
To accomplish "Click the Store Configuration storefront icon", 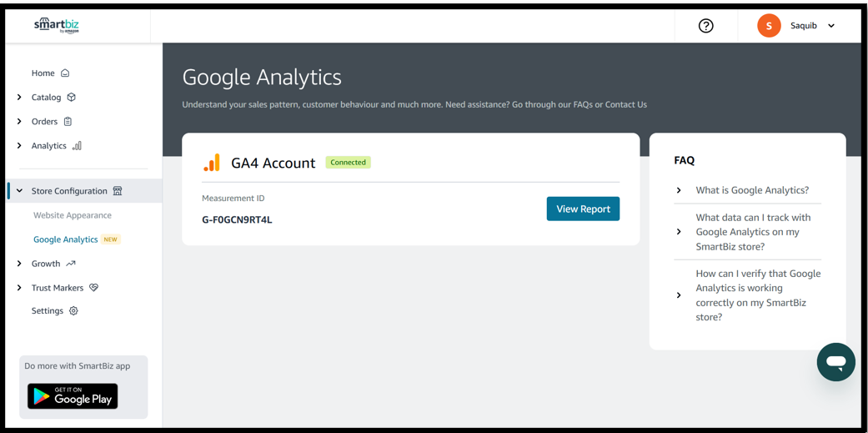I will click(x=118, y=191).
